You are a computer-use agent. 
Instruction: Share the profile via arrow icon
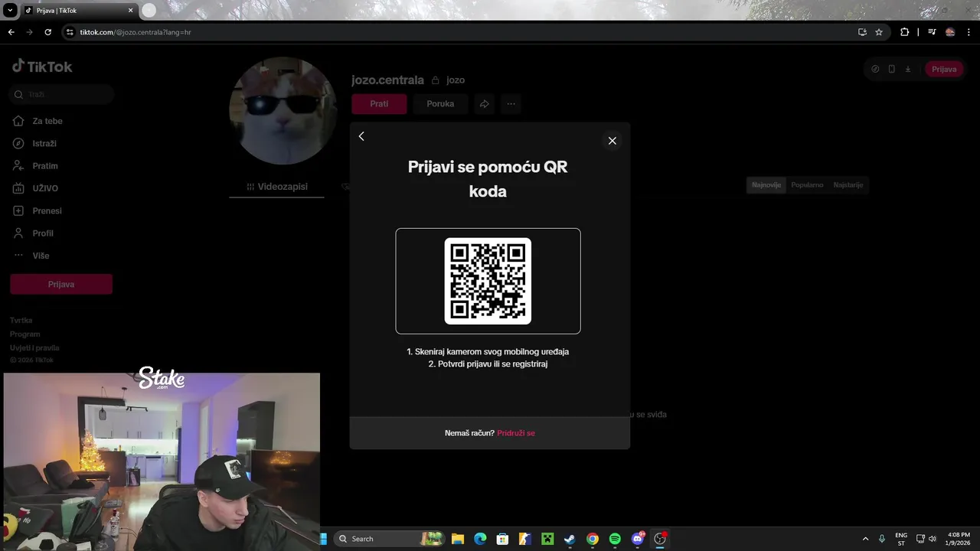(485, 104)
